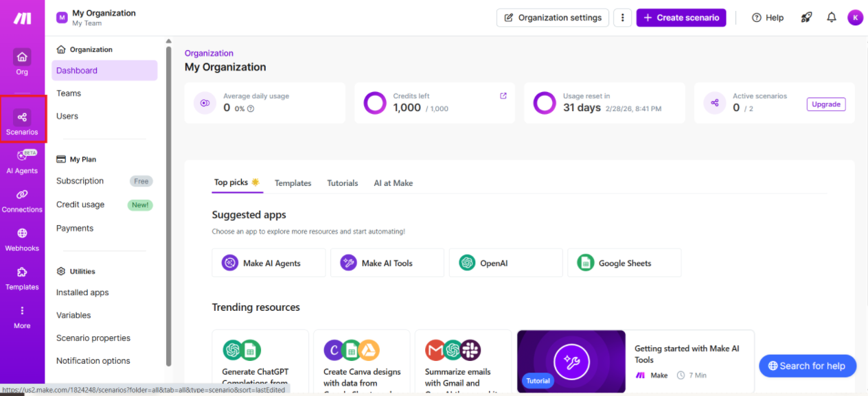
Task: Go to Connections in the sidebar
Action: (x=22, y=200)
